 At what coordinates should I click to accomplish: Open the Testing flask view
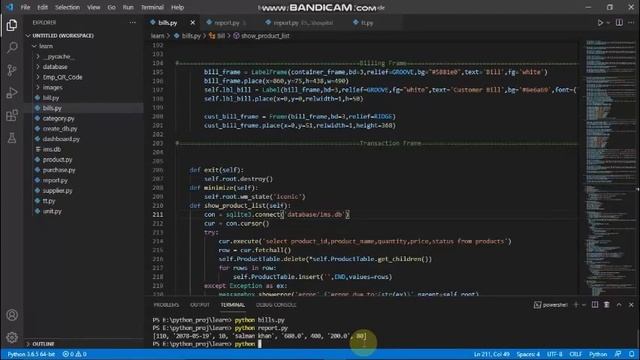pyautogui.click(x=12, y=138)
